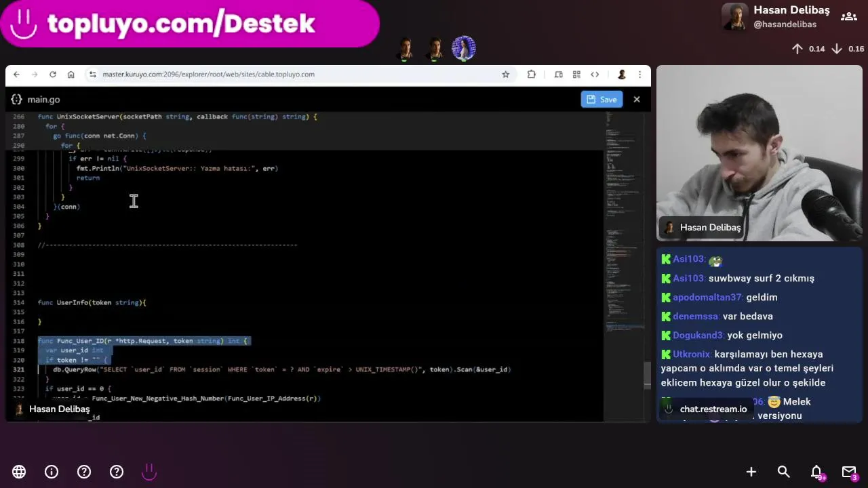Click apodomaltan37 username in chat
Image resolution: width=868 pixels, height=488 pixels.
click(x=707, y=297)
